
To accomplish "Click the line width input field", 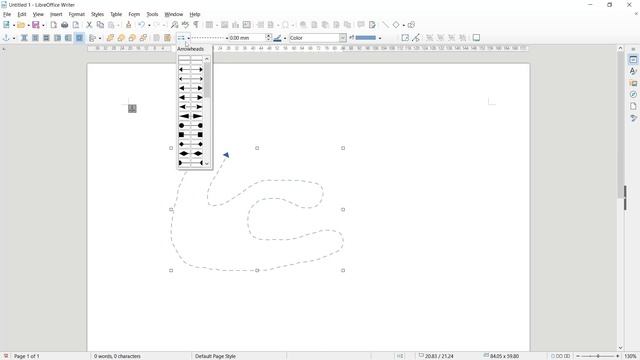I will pyautogui.click(x=247, y=38).
